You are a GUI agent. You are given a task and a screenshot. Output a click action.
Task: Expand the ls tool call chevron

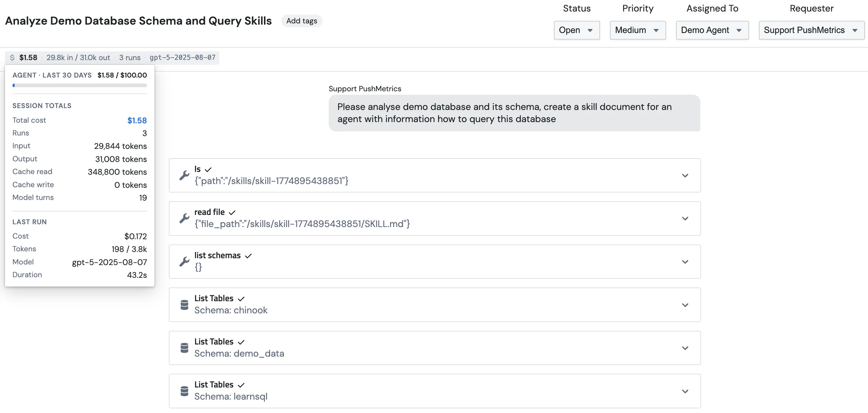685,175
